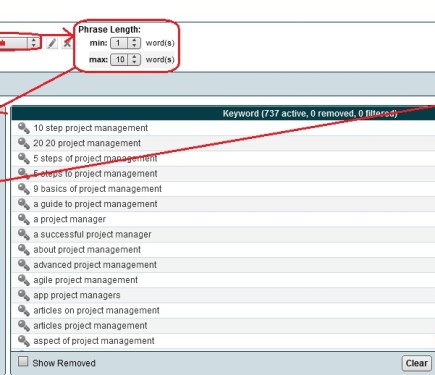Click magnifier icon beside 'a successful project manager'
This screenshot has width=435, height=375.
[x=24, y=235]
